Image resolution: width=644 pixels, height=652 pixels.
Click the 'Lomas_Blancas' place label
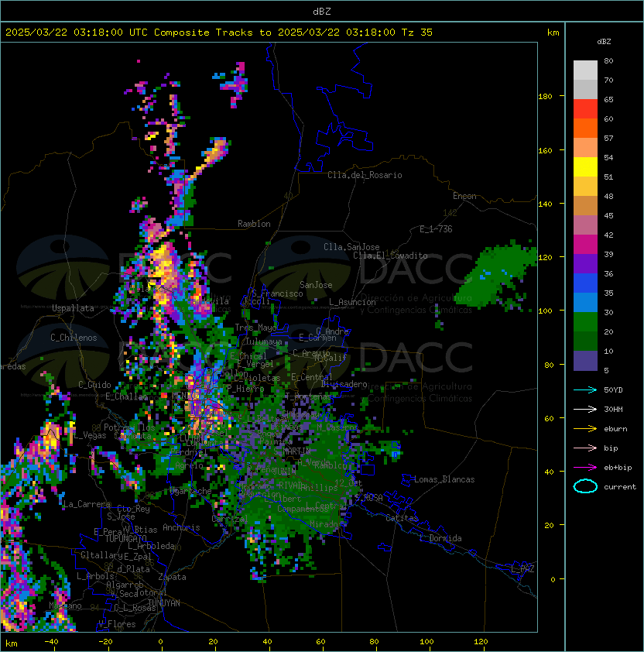click(444, 479)
